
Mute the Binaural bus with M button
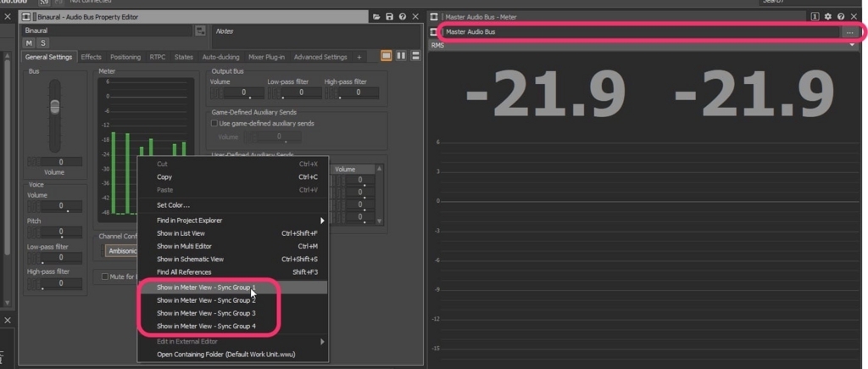(29, 43)
